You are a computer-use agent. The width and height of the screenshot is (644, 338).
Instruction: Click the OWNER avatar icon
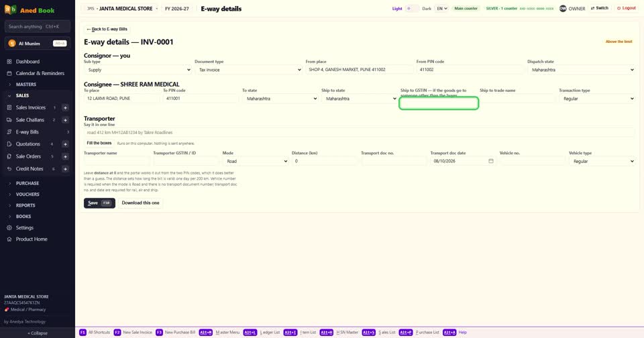click(x=563, y=8)
